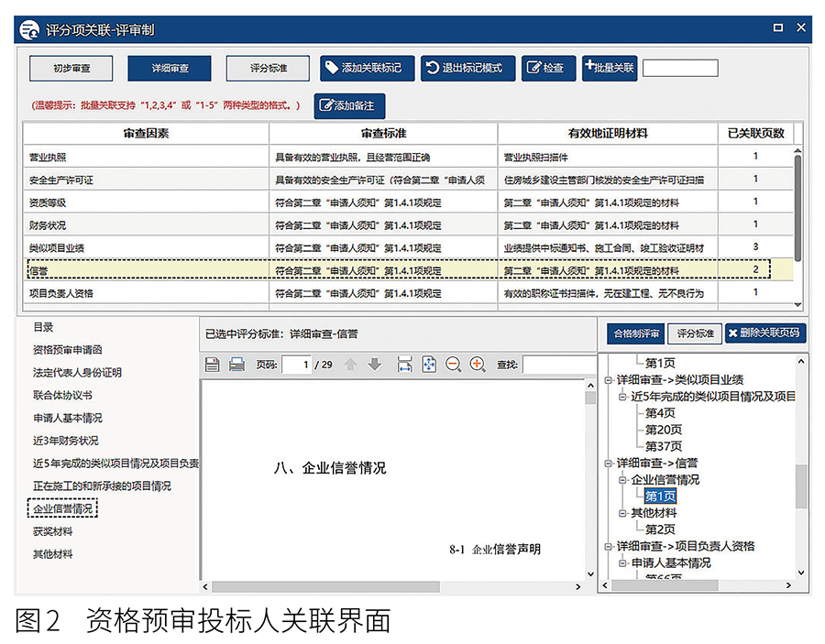Viewport: 825px width, 644px height.
Task: Click the fit-to-width icon
Action: click(x=405, y=365)
